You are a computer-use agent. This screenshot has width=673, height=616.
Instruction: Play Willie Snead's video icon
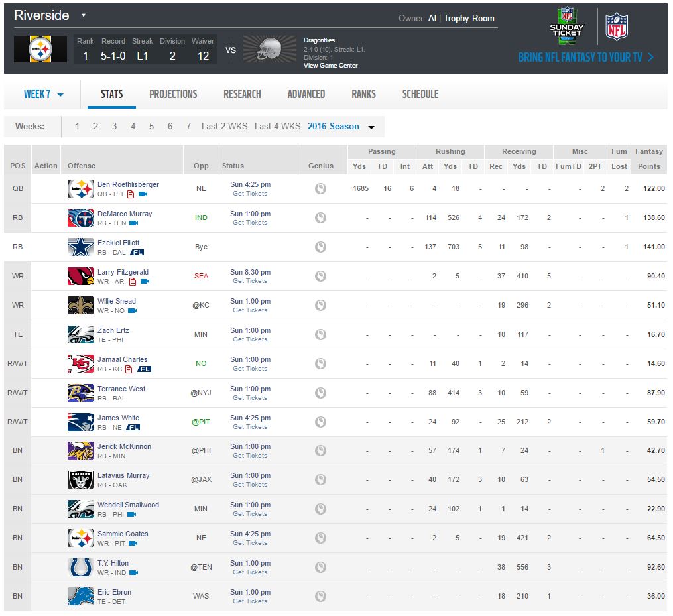point(132,311)
